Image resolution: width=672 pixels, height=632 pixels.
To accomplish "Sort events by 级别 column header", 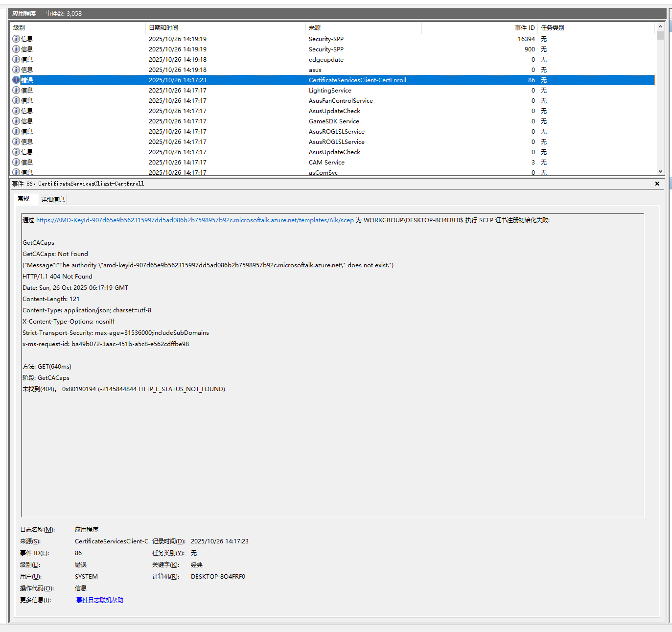I will click(x=78, y=28).
